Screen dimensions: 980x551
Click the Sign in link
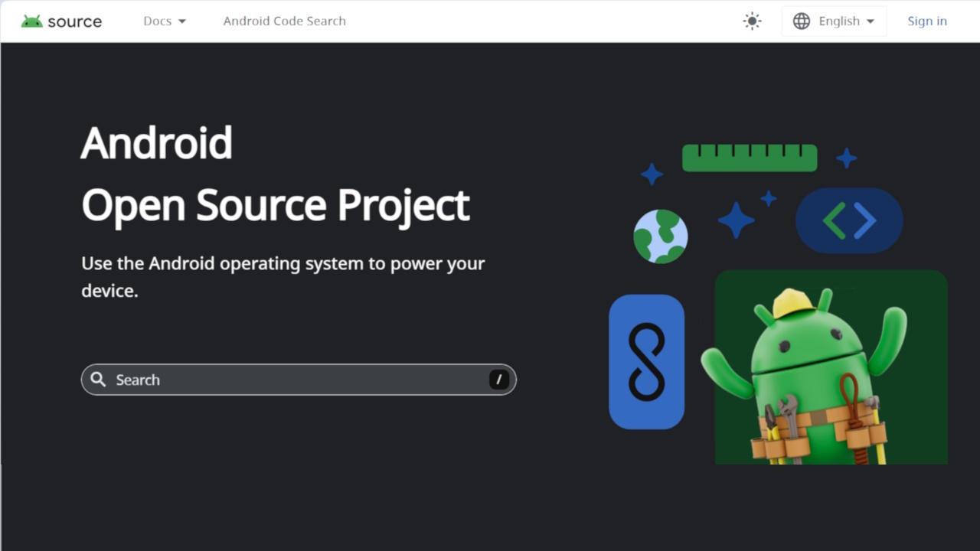click(x=927, y=21)
